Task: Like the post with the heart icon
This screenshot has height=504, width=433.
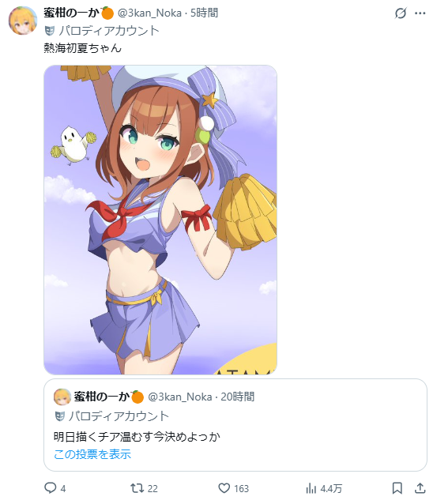Action: [224, 488]
